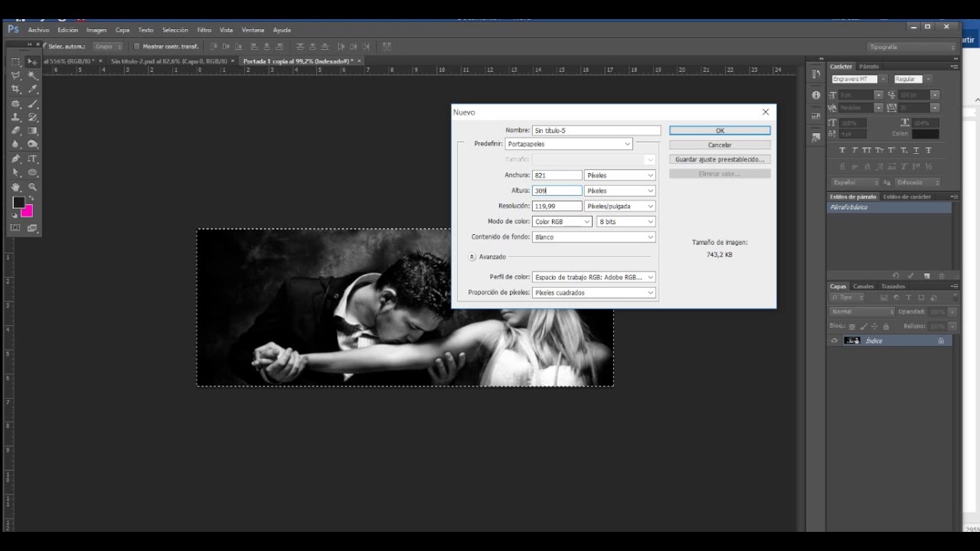Hide the Índice layer
The image size is (980, 551).
tap(835, 341)
